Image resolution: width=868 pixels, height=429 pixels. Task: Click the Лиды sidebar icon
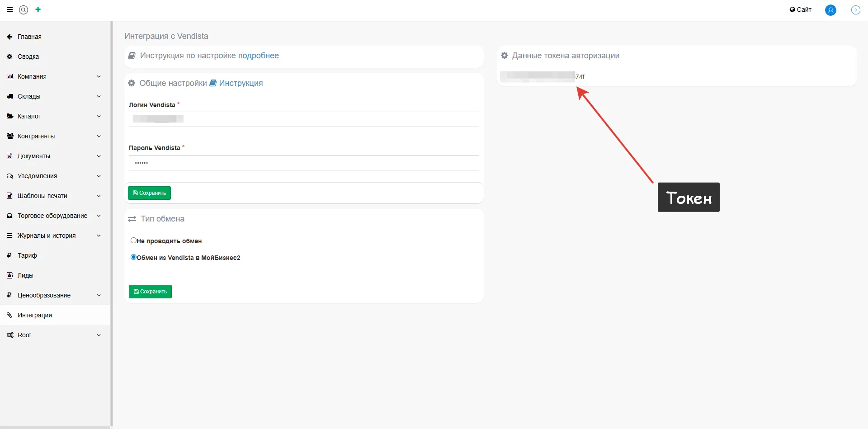point(9,275)
